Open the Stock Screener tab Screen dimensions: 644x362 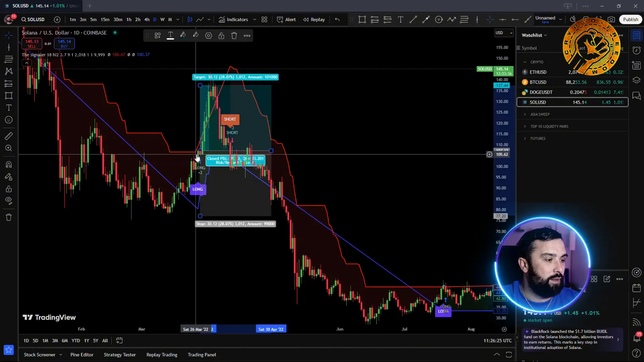point(40,355)
